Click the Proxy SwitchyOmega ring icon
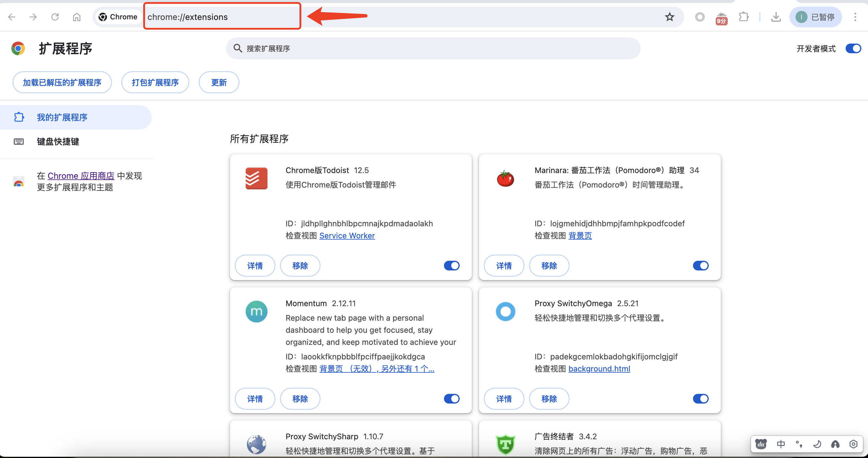 (x=505, y=311)
